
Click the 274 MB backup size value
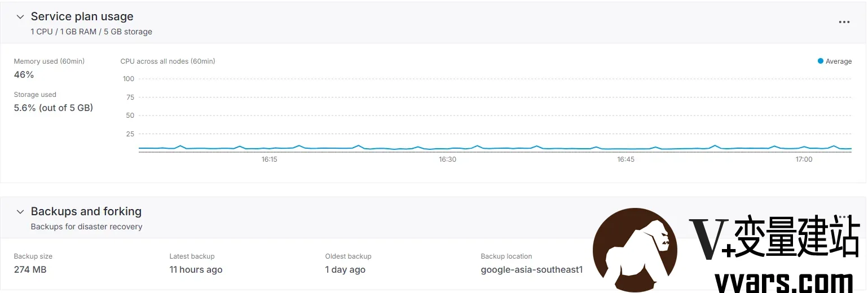(30, 270)
